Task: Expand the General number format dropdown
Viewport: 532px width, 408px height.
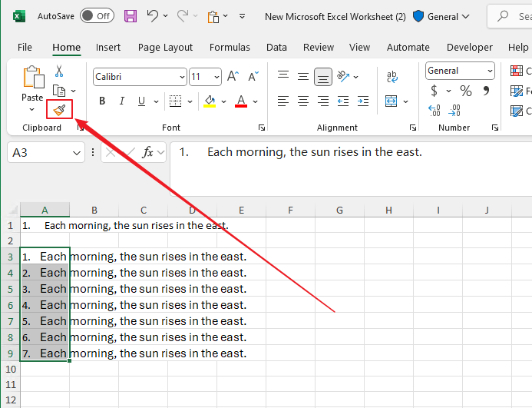Action: pos(489,71)
